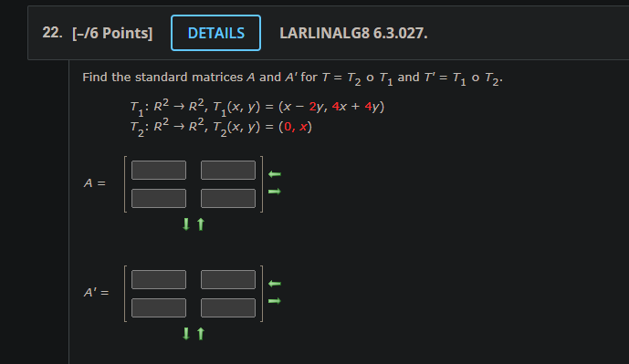Click the 'Find the standard matrices' instruction text
The height and width of the screenshot is (364, 629).
292,78
